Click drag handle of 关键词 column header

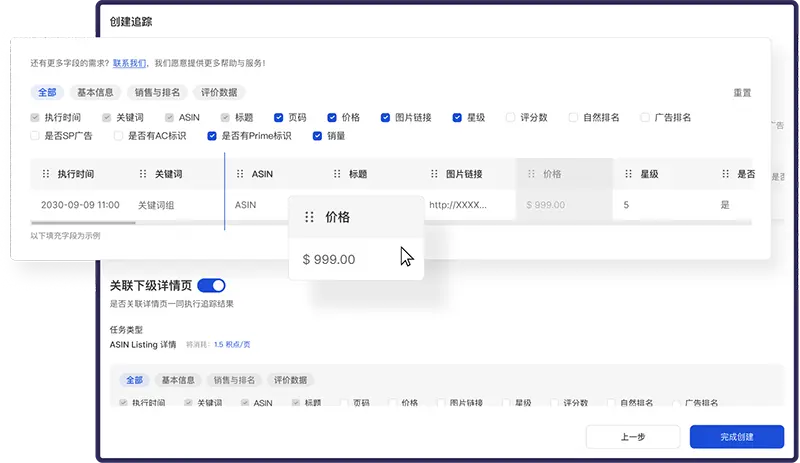pos(143,174)
